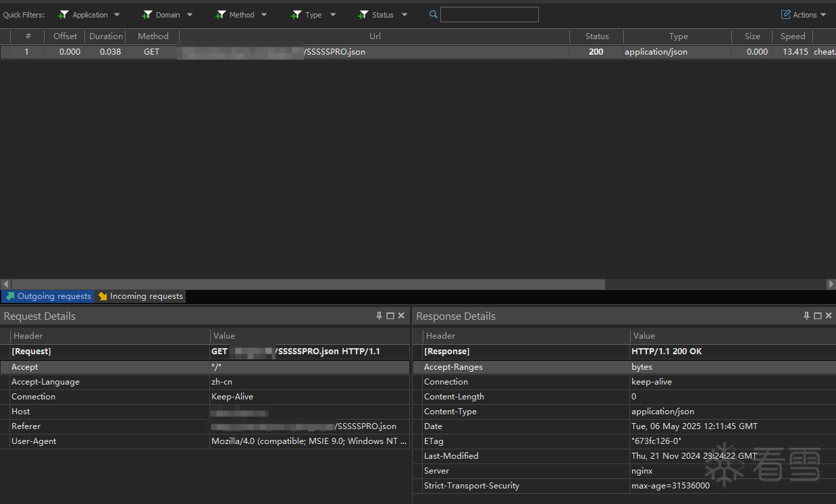The width and height of the screenshot is (836, 504).
Task: Sort requests by Method column header
Action: pos(153,36)
